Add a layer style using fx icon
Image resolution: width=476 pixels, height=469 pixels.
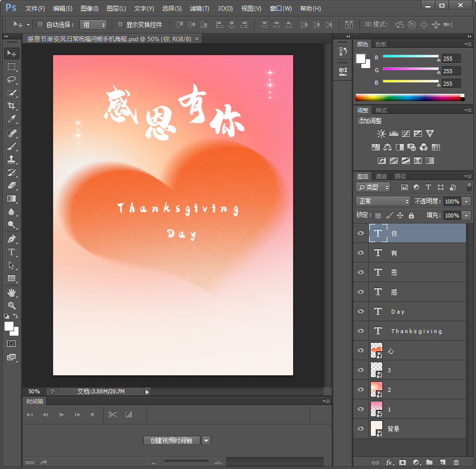[x=389, y=462]
